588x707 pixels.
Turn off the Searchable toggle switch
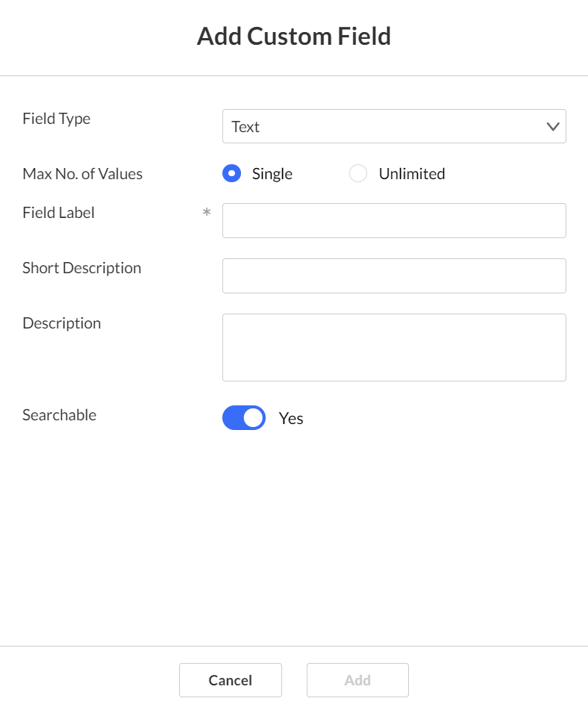(244, 417)
